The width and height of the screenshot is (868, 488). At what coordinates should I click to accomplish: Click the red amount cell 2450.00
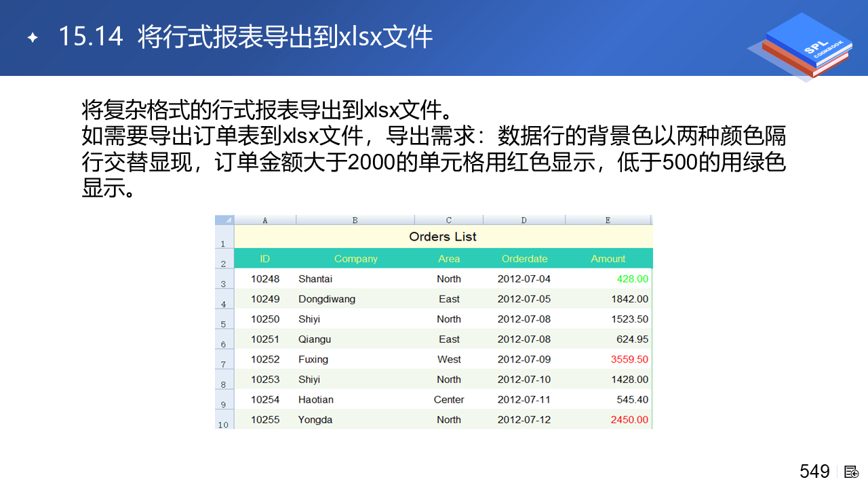[x=608, y=420]
